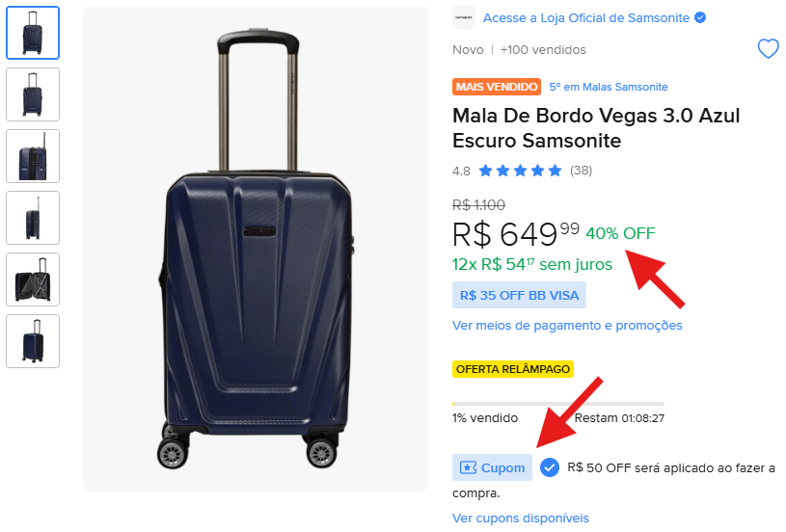Select the first suitcase thumbnail
786x532 pixels.
(x=33, y=33)
